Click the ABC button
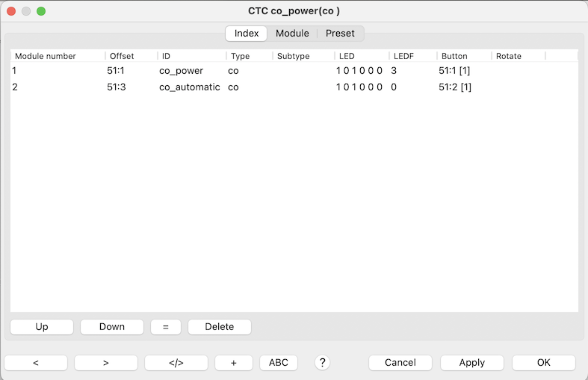 (x=279, y=363)
